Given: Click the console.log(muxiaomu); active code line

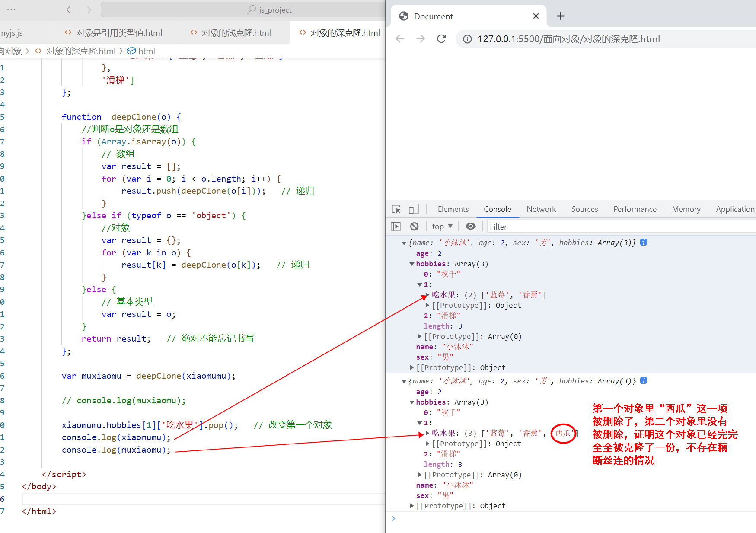Looking at the screenshot, I should point(116,450).
